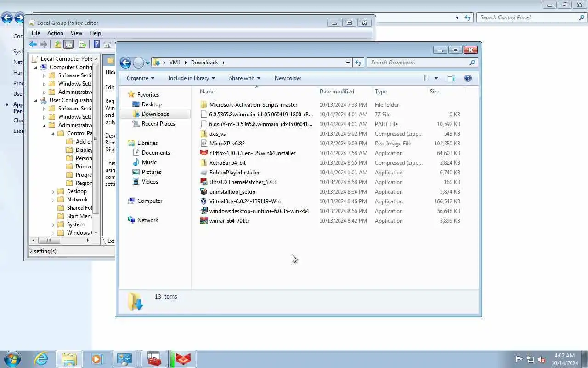Click the Windows Start orb
Viewport: 588px width, 368px height.
(x=12, y=359)
